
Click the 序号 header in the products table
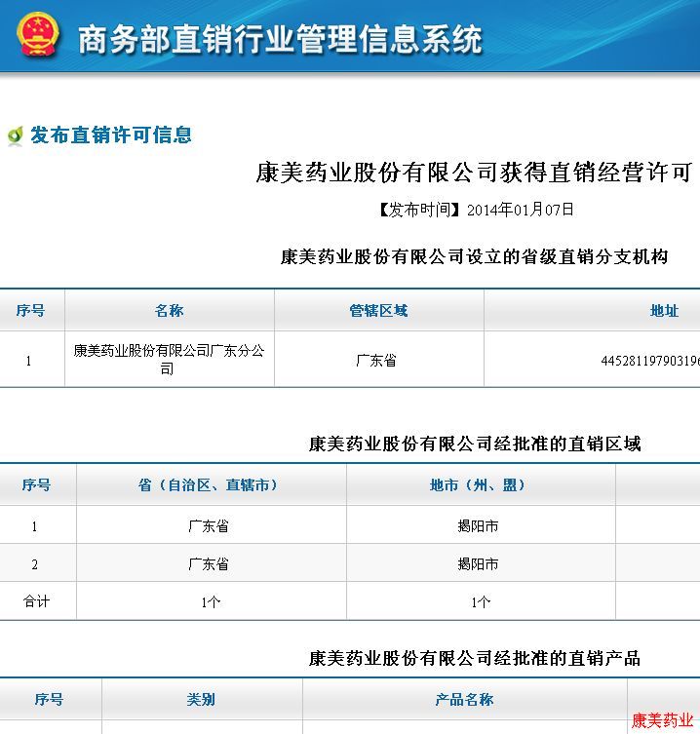click(49, 699)
